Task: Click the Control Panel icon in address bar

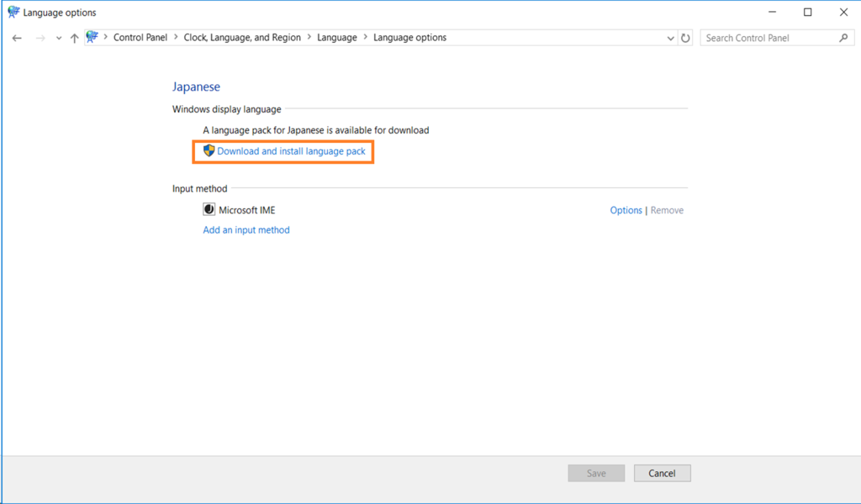Action: click(92, 37)
